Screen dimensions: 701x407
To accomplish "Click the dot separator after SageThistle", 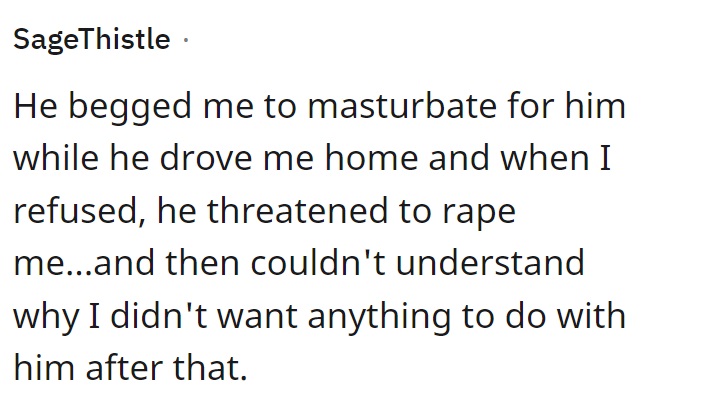I will coord(186,40).
